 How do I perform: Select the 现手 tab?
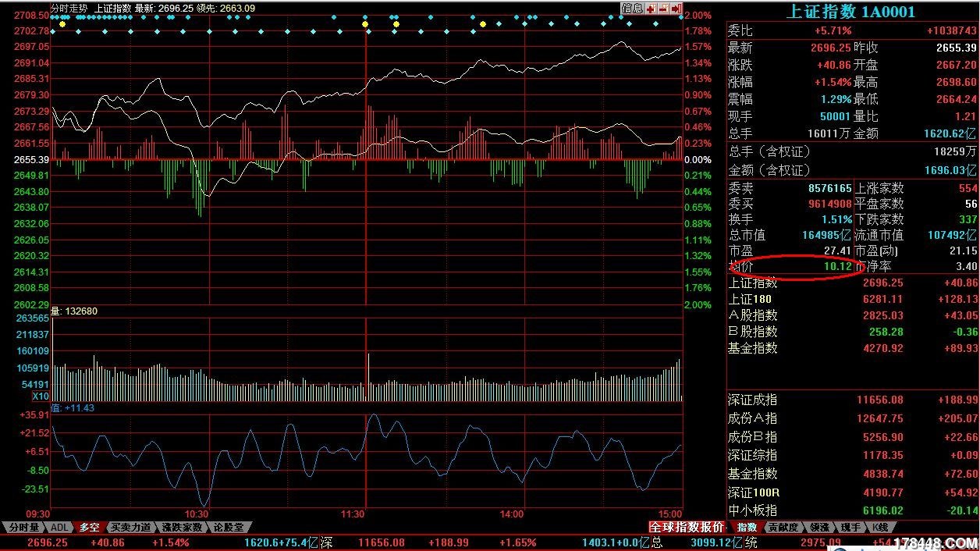pos(850,528)
